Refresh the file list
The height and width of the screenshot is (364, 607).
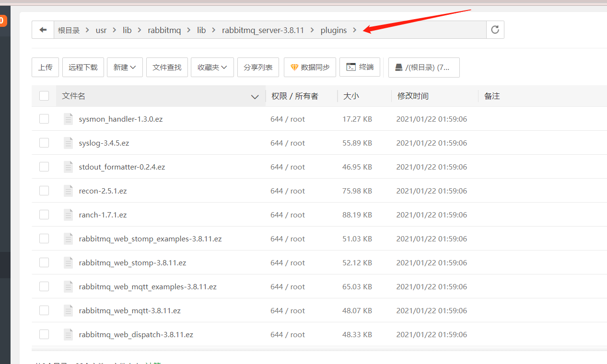pos(495,30)
